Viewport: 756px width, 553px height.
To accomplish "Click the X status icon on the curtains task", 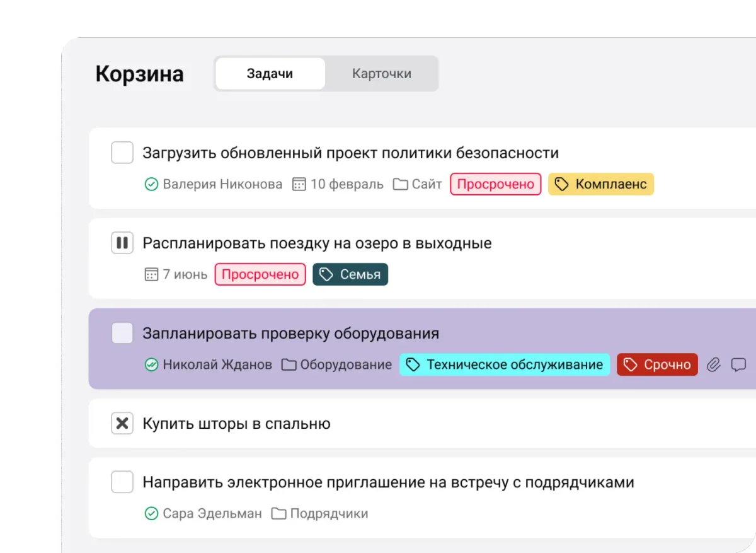I will point(122,423).
